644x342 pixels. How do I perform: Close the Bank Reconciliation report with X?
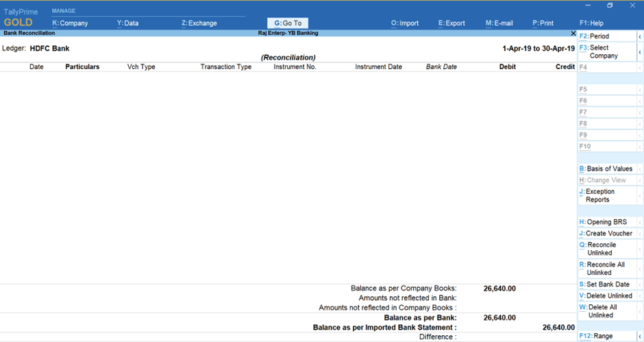tap(573, 34)
